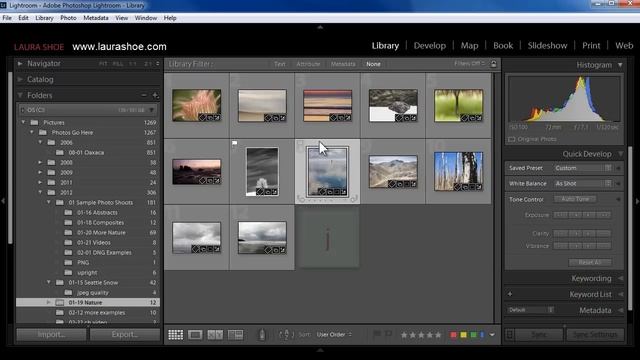
Task: Open Saved Preset Custom dropdown
Action: coord(583,168)
